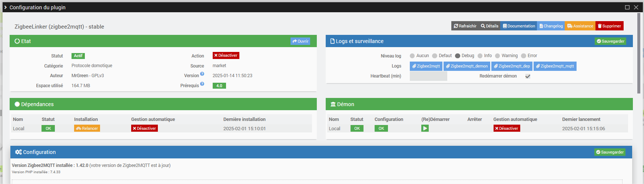Click the source value market
644x184 pixels.
[x=219, y=66]
